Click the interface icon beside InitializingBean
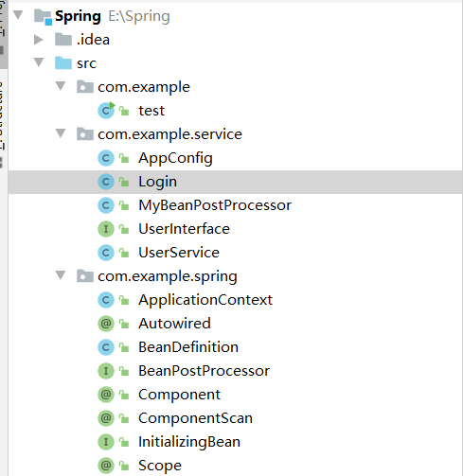Image resolution: width=463 pixels, height=476 pixels. click(x=106, y=442)
